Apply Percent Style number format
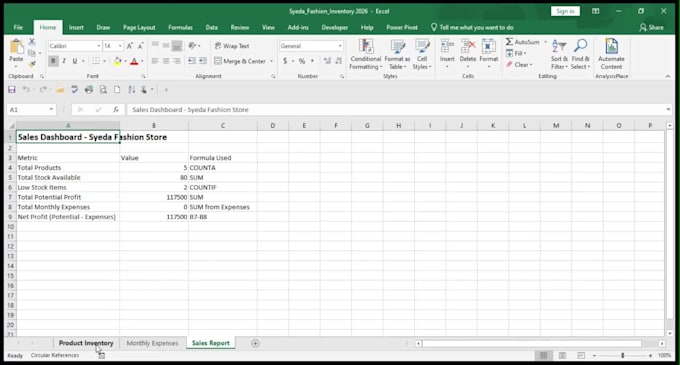 (x=302, y=61)
